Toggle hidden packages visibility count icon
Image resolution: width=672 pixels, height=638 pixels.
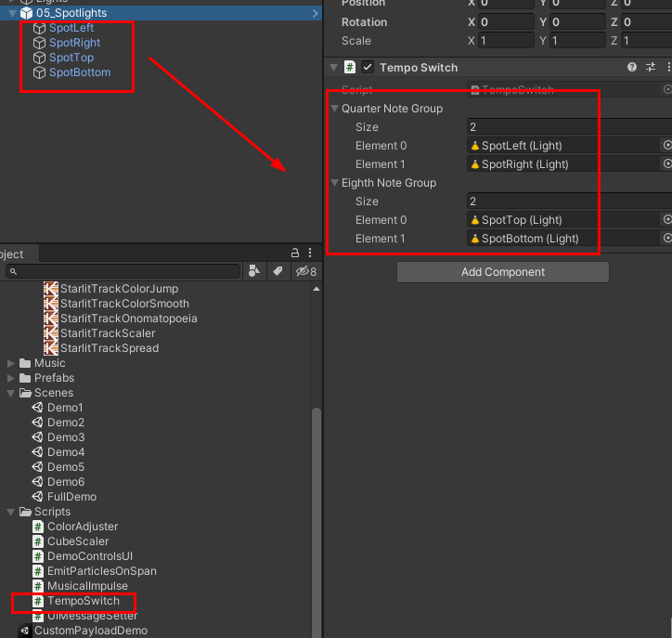click(x=306, y=271)
